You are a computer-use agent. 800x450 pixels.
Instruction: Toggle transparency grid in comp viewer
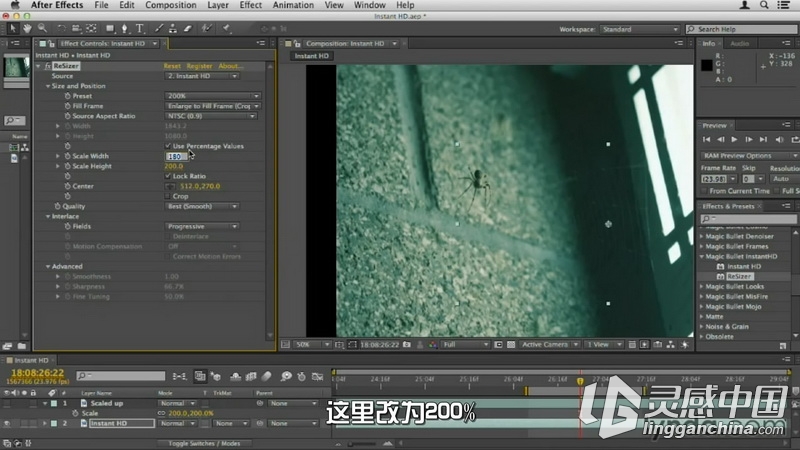click(x=511, y=344)
